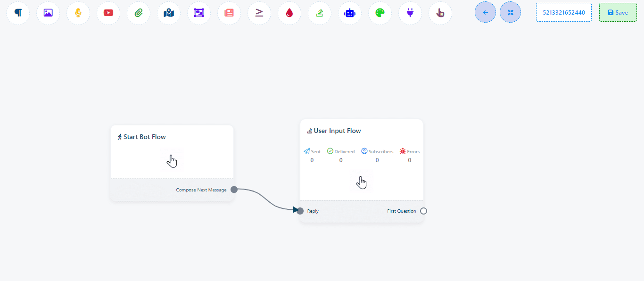Go back using the left arrow button
The height and width of the screenshot is (281, 644).
click(x=485, y=12)
